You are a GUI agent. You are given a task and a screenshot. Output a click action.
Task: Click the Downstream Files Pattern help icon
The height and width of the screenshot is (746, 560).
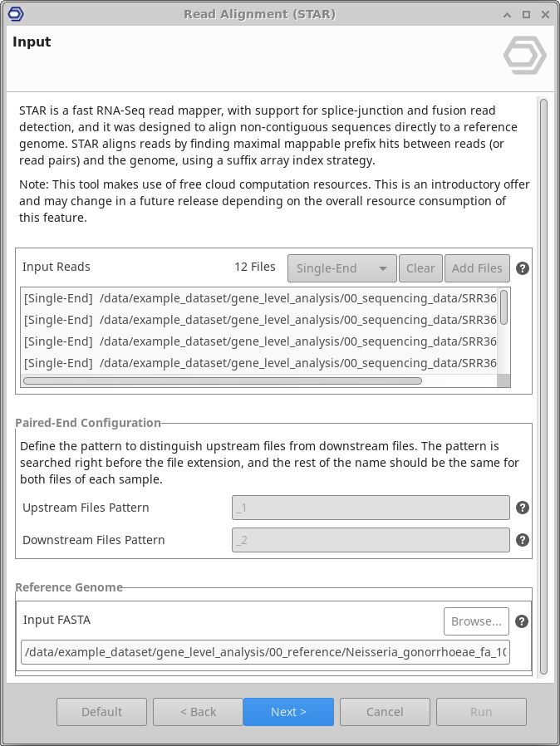click(523, 540)
